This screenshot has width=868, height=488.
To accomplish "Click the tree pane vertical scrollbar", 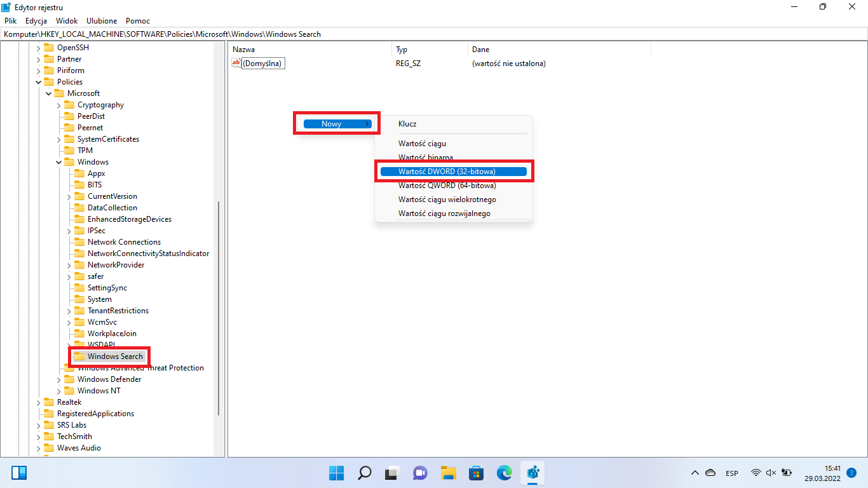I will (219, 308).
